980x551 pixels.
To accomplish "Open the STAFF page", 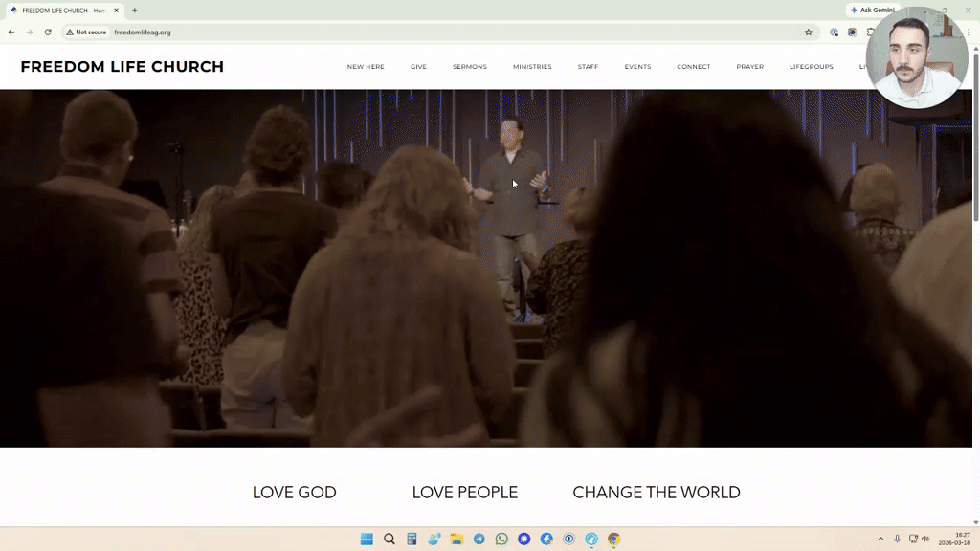I will (x=588, y=67).
